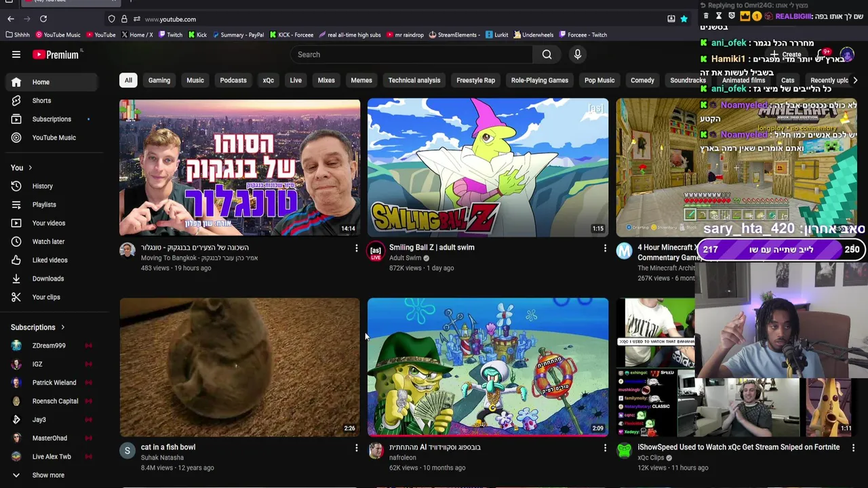Click the browser address bar URL
868x488 pixels.
pos(170,19)
